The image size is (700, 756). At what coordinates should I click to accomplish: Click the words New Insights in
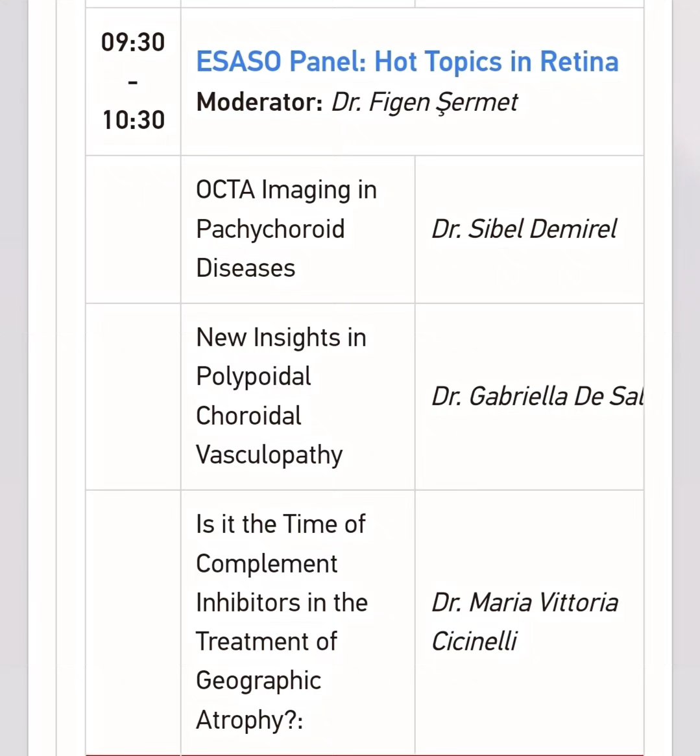(x=282, y=338)
